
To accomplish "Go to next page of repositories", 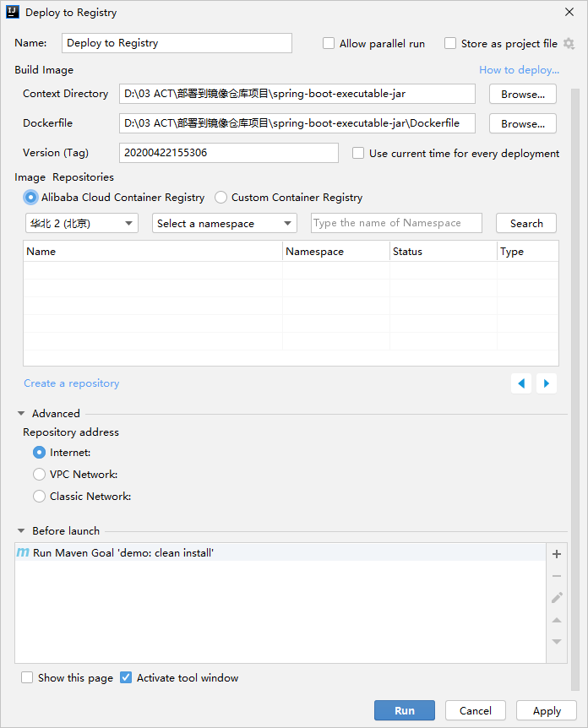I will 547,383.
